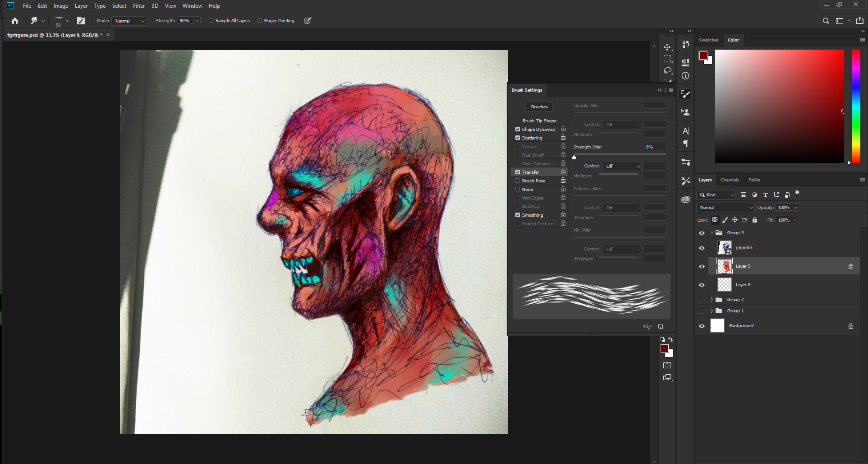The image size is (868, 464).
Task: Filter layers by pixel layers icon
Action: pos(744,195)
